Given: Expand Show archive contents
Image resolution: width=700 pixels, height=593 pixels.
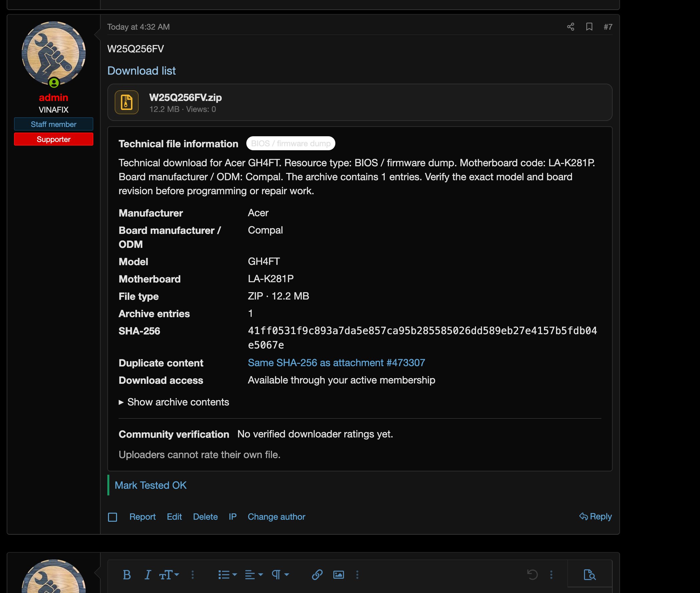Looking at the screenshot, I should point(174,402).
